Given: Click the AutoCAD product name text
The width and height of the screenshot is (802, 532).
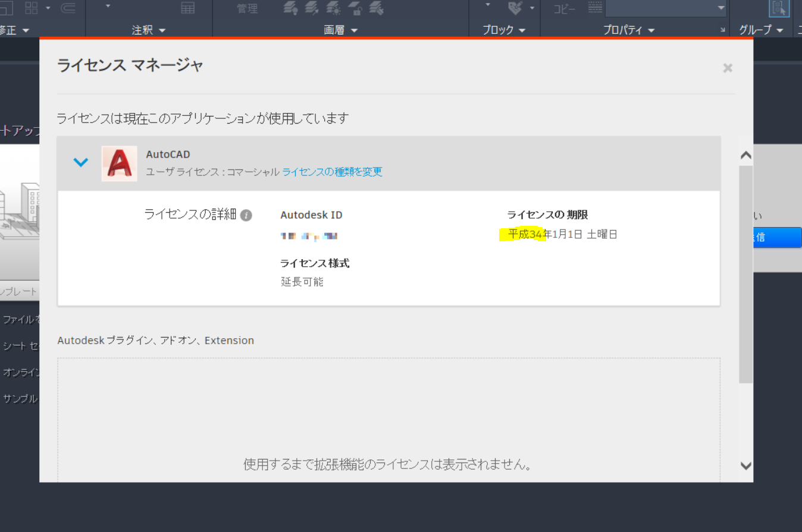Looking at the screenshot, I should [168, 155].
